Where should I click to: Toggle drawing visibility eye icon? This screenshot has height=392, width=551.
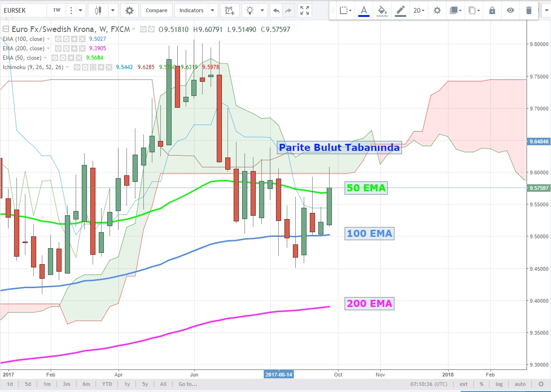tap(511, 10)
